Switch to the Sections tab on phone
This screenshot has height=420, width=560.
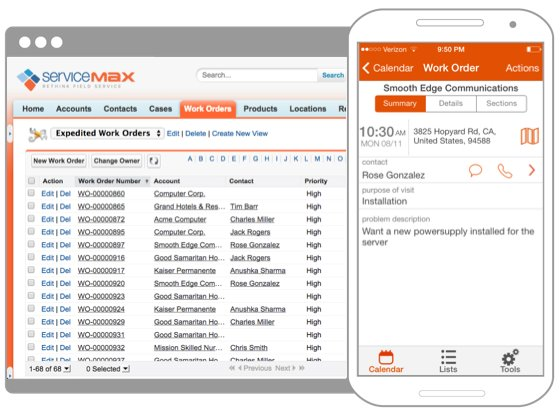tap(501, 104)
